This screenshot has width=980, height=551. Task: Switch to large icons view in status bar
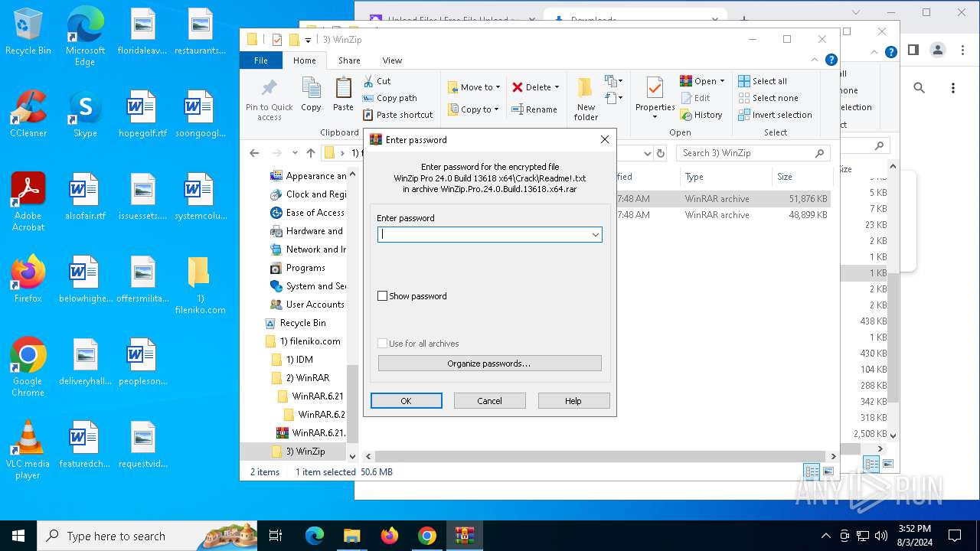(x=828, y=472)
